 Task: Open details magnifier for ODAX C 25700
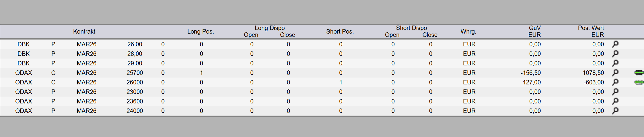(615, 73)
